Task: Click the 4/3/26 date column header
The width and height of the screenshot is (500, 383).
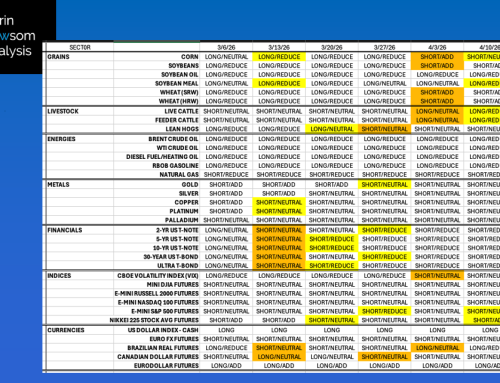Action: [x=437, y=47]
